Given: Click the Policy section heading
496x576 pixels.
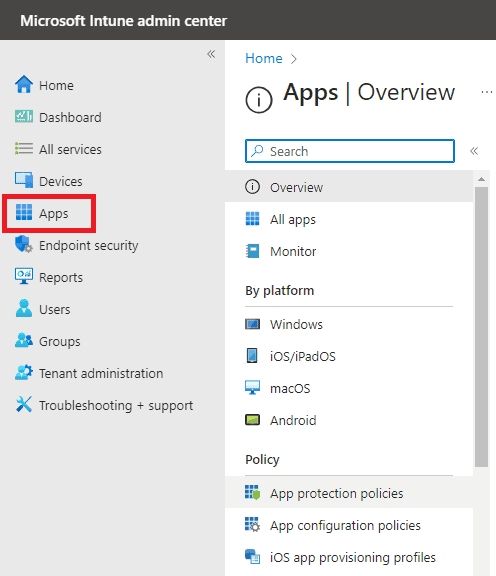Looking at the screenshot, I should point(262,460).
